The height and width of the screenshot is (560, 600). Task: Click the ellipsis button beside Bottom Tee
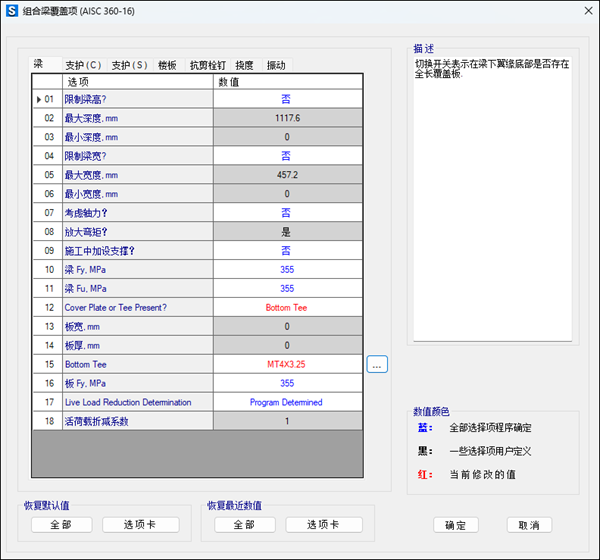(x=377, y=365)
